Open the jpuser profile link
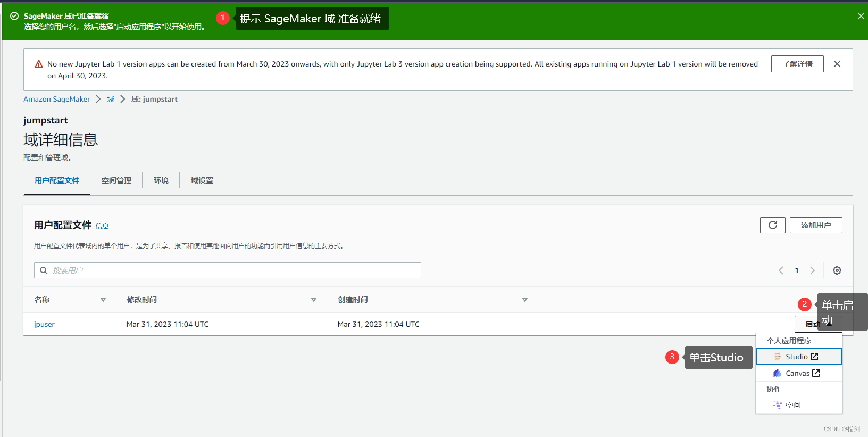Image resolution: width=868 pixels, height=437 pixels. (x=44, y=324)
